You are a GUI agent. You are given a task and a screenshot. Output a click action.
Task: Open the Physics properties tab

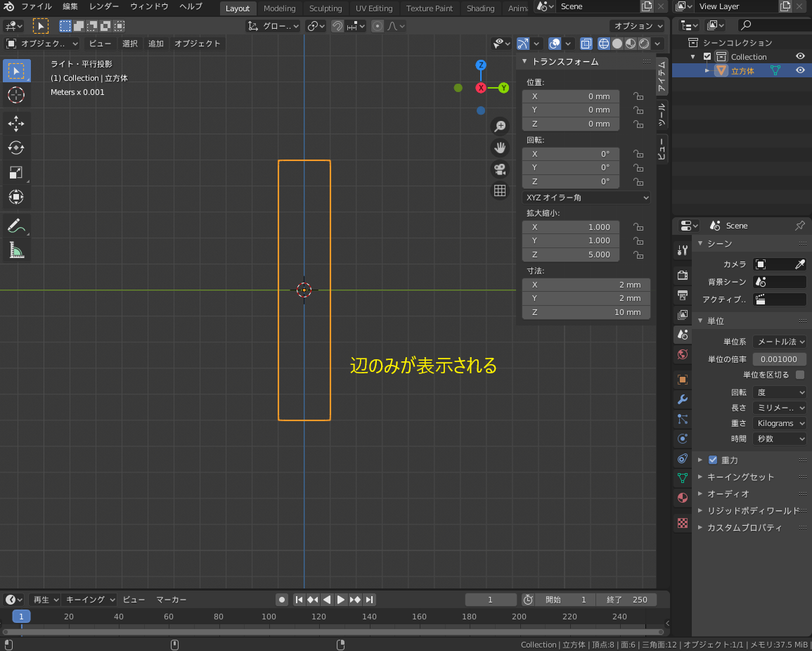click(683, 439)
